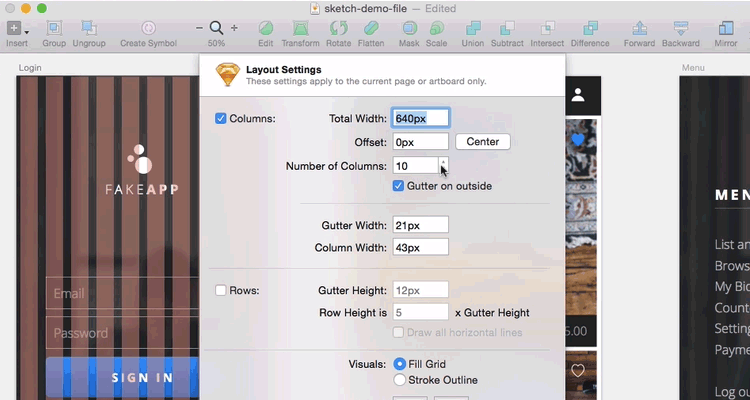Uncheck Gutter on outside option
Viewport: 750px width, 400px height.
(x=398, y=186)
